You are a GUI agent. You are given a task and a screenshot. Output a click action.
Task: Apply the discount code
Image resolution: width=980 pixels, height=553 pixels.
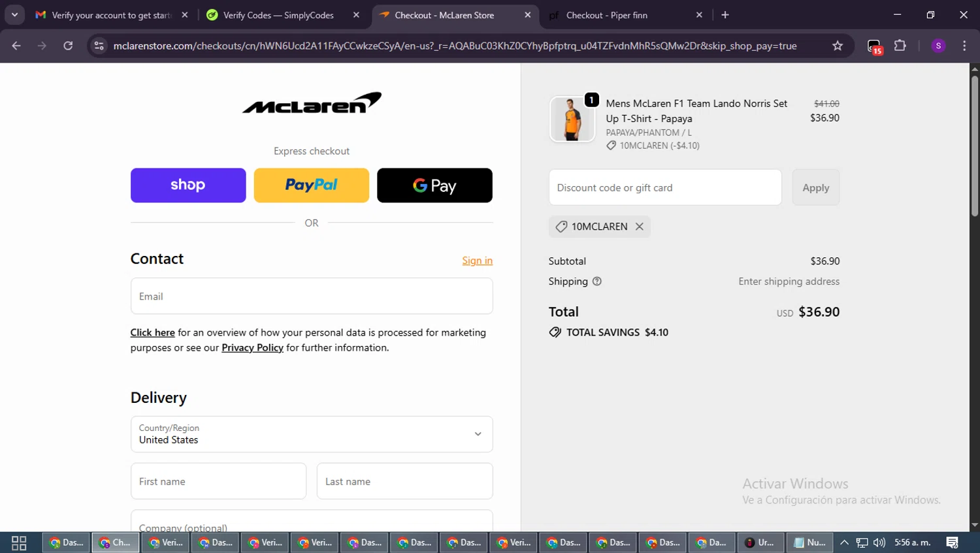click(816, 187)
